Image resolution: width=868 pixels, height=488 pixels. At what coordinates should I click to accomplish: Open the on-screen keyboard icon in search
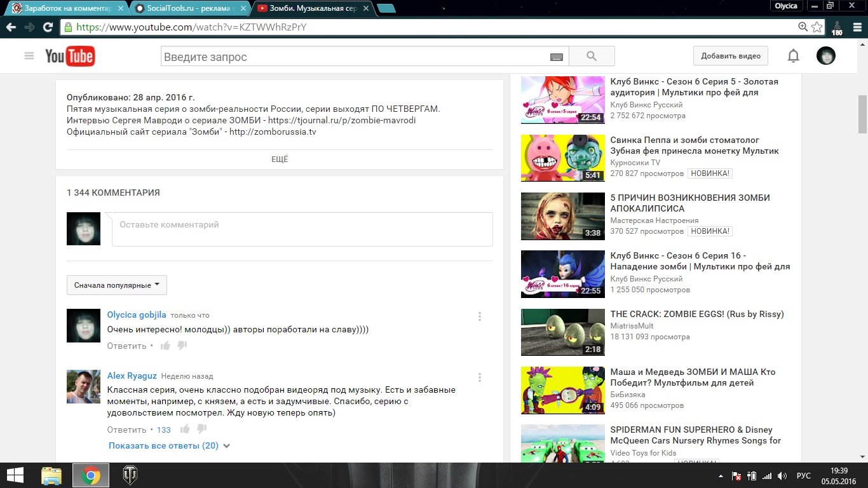tap(557, 57)
